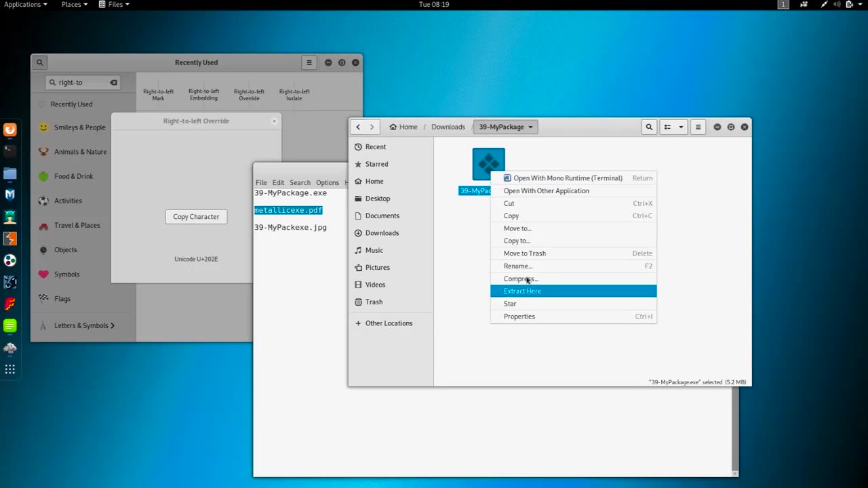Image resolution: width=868 pixels, height=488 pixels.
Task: Open the system menu arrow in top bar
Action: [x=859, y=4]
